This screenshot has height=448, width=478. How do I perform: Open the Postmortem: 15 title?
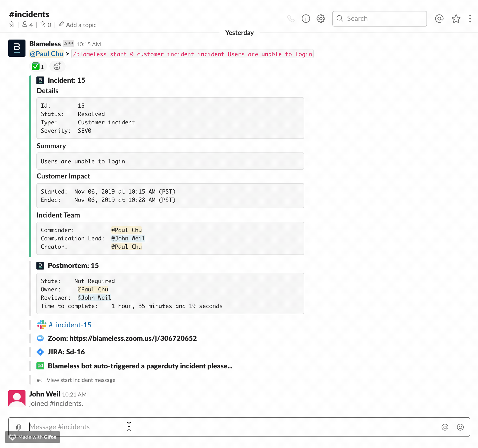(73, 266)
